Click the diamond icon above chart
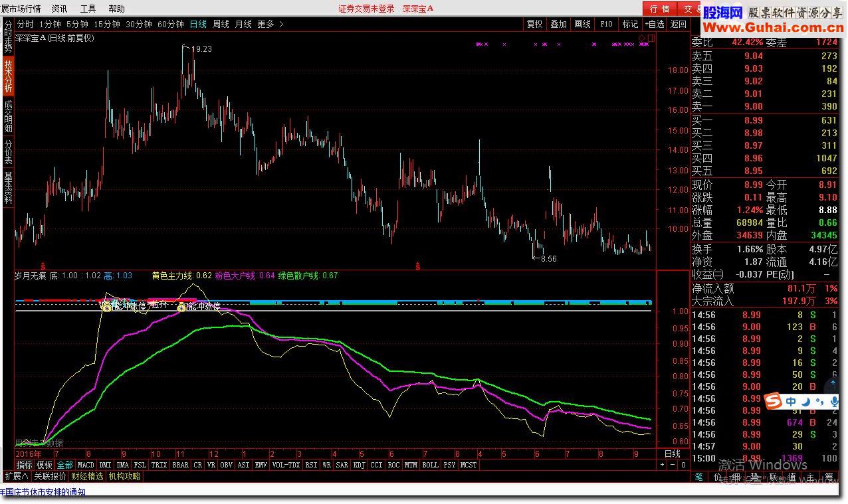This screenshot has height=504, width=848. [642, 38]
